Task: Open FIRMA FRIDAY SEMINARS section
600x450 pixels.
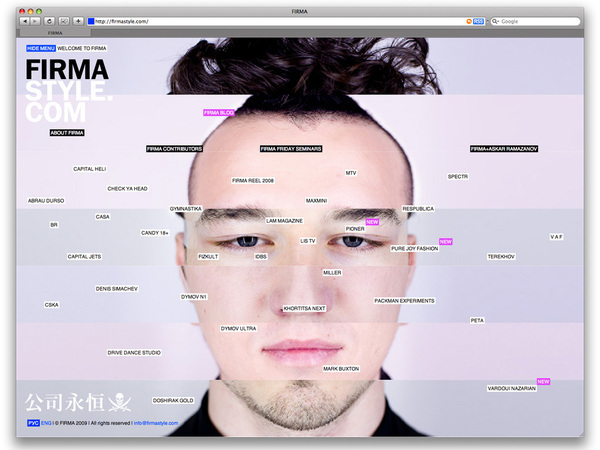Action: (291, 149)
